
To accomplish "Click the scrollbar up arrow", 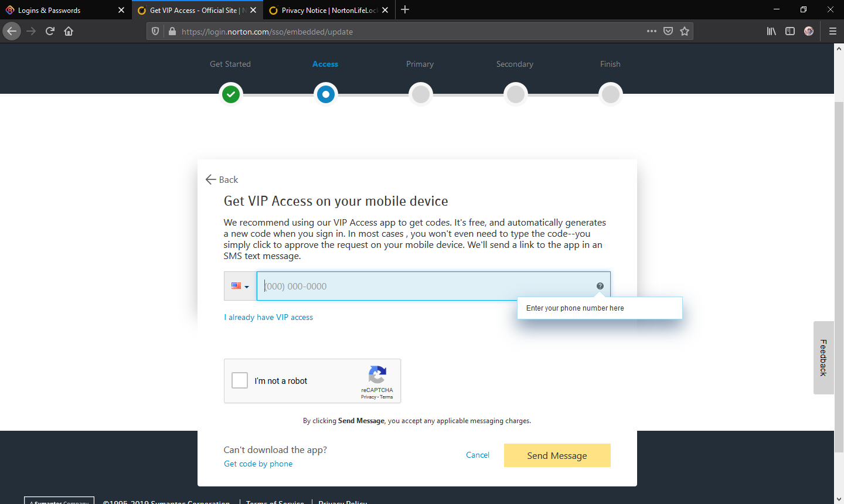I will [x=839, y=49].
